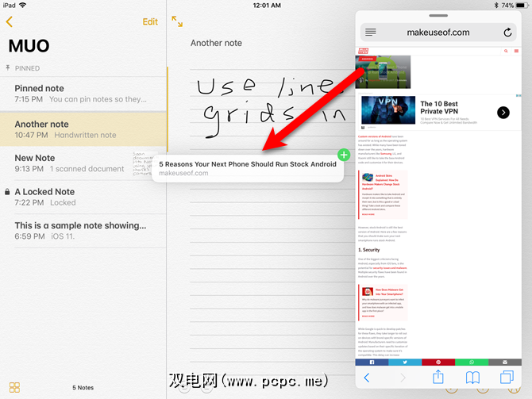Switch to gallery view with grid icon

coord(14,387)
